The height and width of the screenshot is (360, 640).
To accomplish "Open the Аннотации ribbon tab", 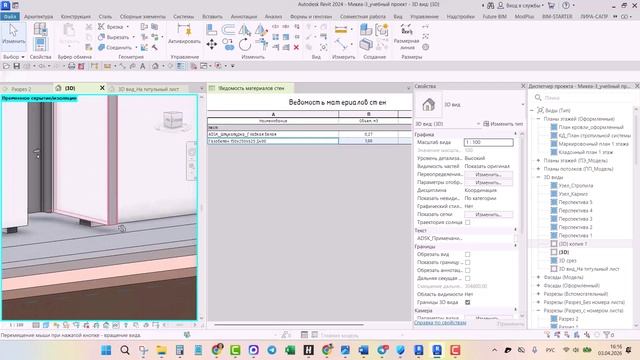I will [244, 17].
